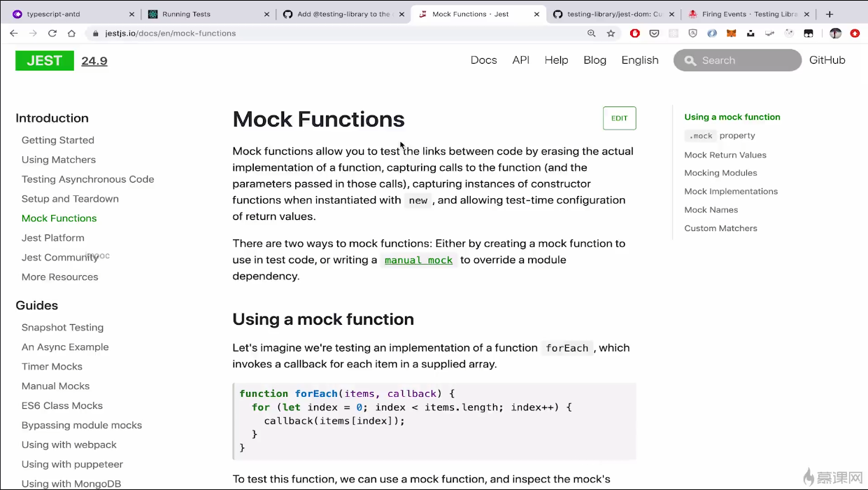868x490 pixels.
Task: Click the green JEST logo
Action: [45, 61]
